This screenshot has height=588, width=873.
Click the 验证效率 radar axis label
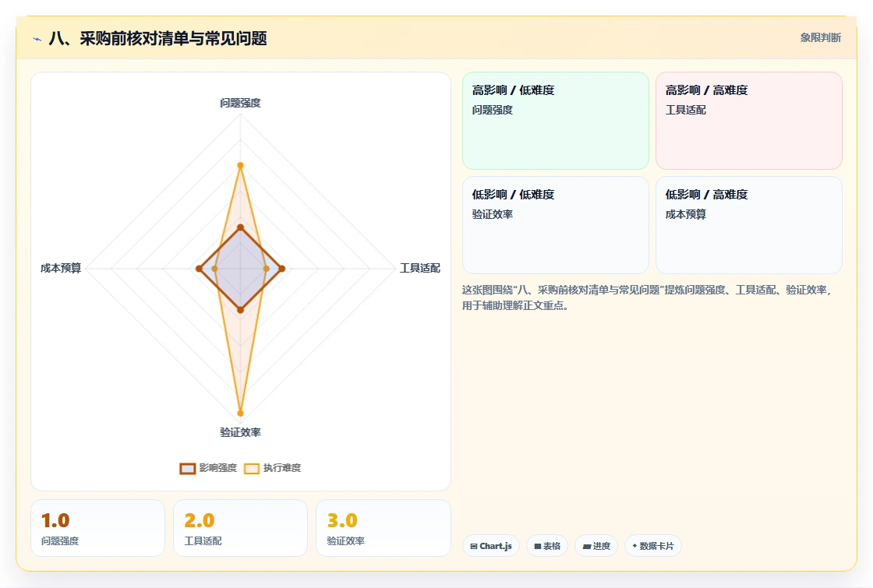point(241,432)
